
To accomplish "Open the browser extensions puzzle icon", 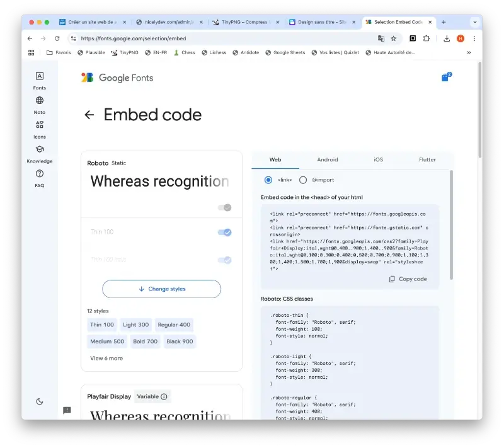I will pos(427,38).
